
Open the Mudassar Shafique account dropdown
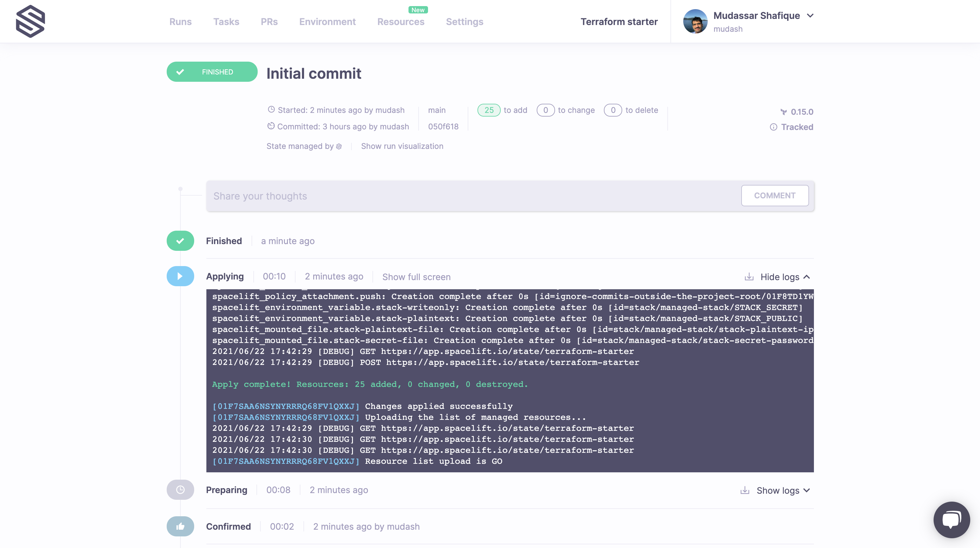[x=810, y=16]
